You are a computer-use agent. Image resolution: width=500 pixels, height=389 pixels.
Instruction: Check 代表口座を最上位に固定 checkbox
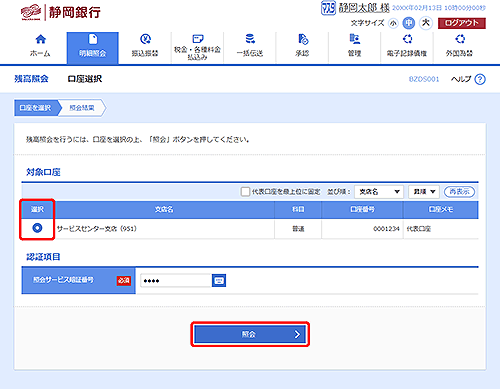[245, 192]
